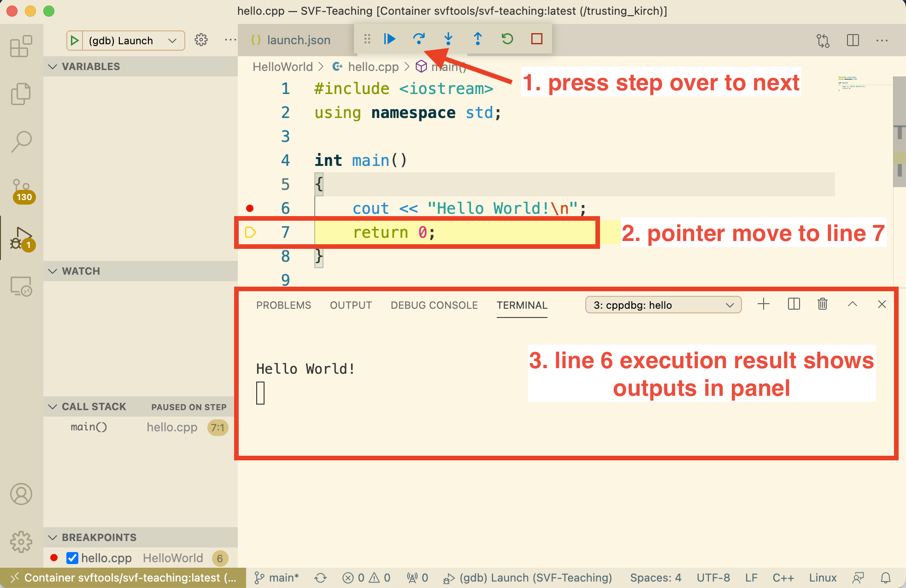Uncheck the hello.cpp breakpoint checkbox
This screenshot has width=906, height=588.
pyautogui.click(x=72, y=558)
